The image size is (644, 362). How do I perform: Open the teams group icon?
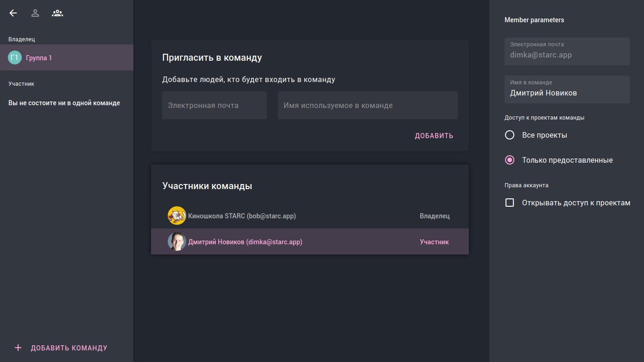pos(57,13)
